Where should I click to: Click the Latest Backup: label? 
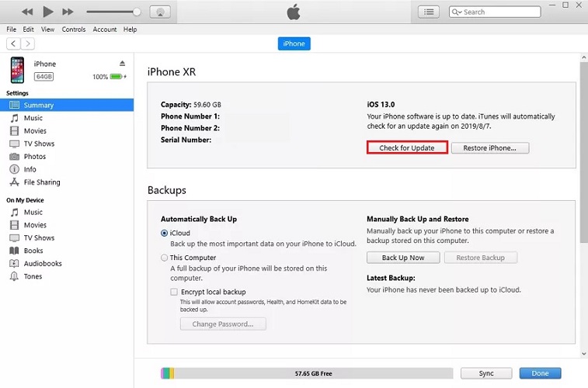[391, 279]
